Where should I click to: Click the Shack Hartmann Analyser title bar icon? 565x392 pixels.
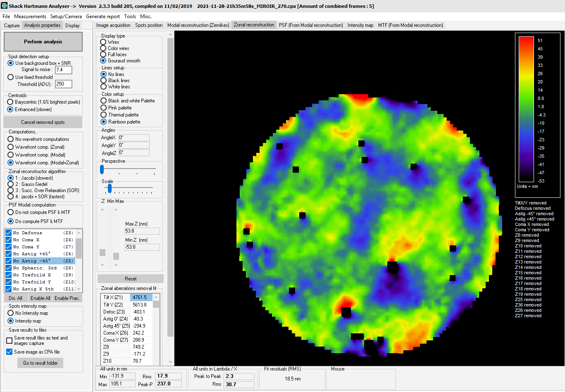[x=4, y=6]
